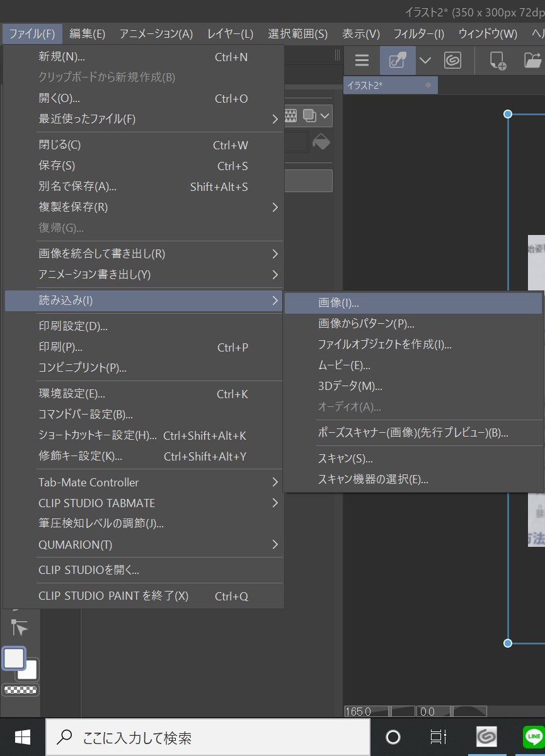The width and height of the screenshot is (545, 756).
Task: Open the command bar hamburger menu
Action: [x=362, y=60]
